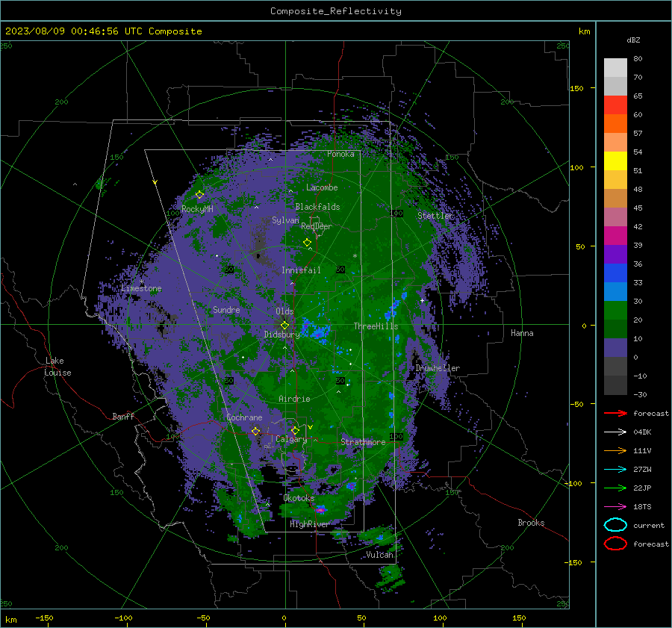Click the Stettler city label
Viewport: 672px width, 628px height.
click(435, 216)
